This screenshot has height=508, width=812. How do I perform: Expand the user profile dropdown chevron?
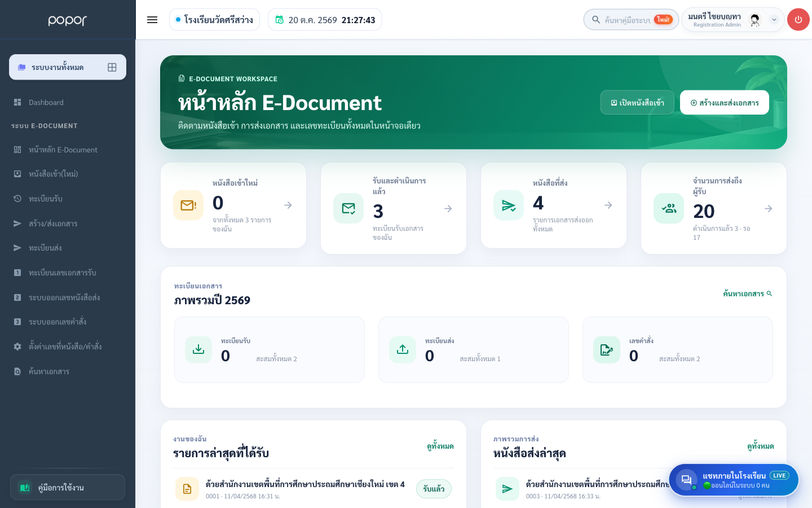pos(774,20)
